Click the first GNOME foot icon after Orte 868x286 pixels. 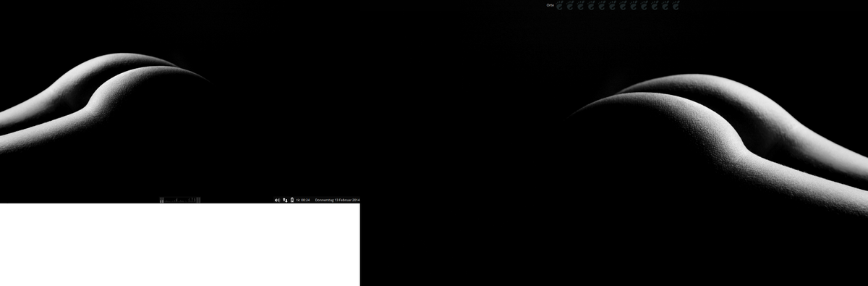(560, 5)
